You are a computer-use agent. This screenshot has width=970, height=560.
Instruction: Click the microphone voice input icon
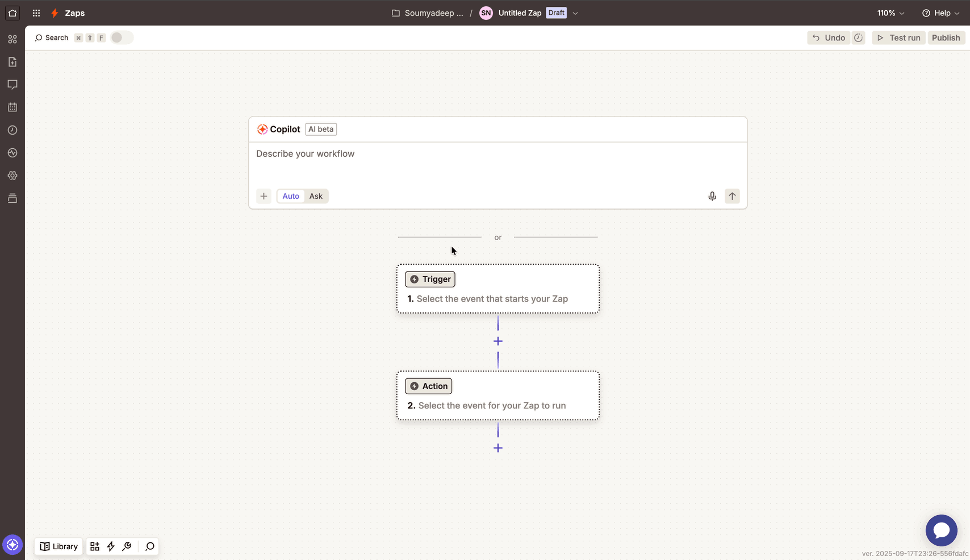tap(712, 196)
